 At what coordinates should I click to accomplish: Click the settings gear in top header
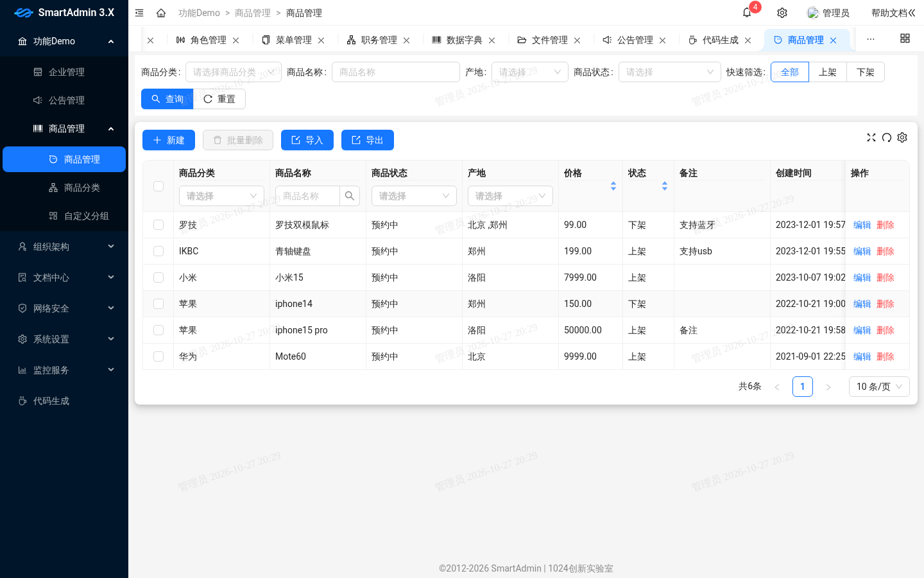click(782, 13)
